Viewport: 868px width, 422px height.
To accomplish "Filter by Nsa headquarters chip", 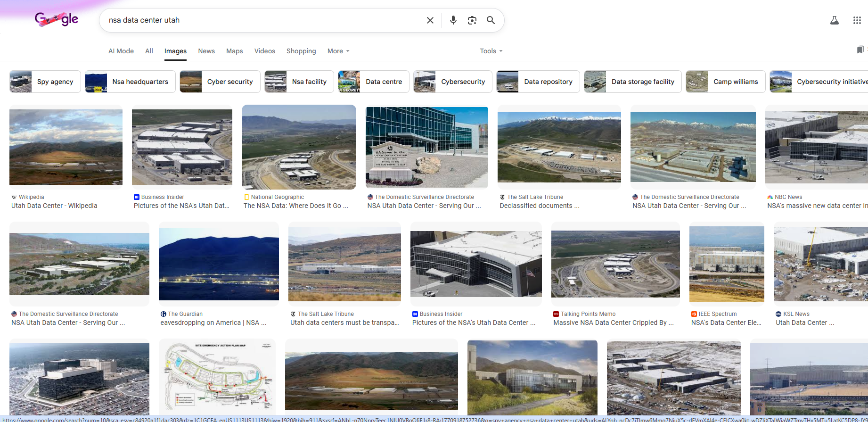I will point(130,82).
